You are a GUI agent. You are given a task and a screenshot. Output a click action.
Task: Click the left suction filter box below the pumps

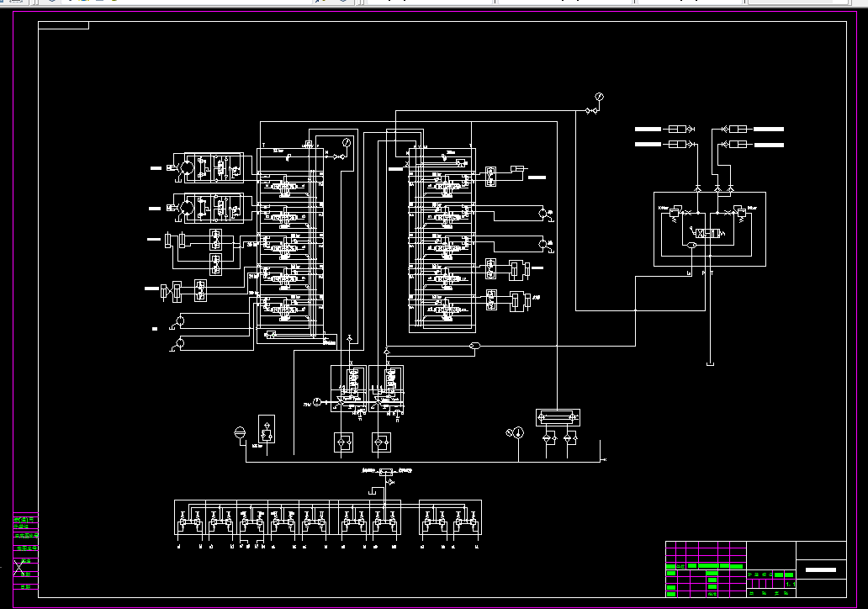click(344, 442)
